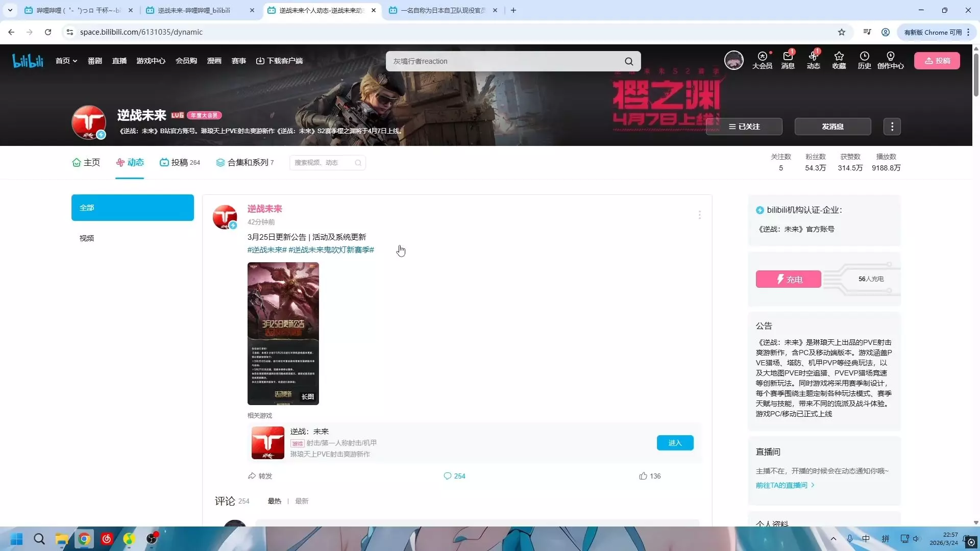Switch to the 投稿 tab
Image resolution: width=980 pixels, height=551 pixels.
click(x=180, y=163)
